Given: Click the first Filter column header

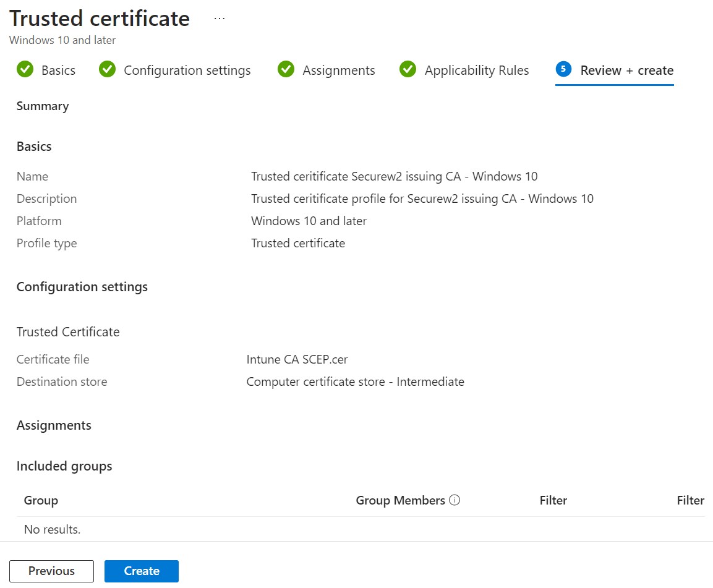Looking at the screenshot, I should click(x=553, y=500).
